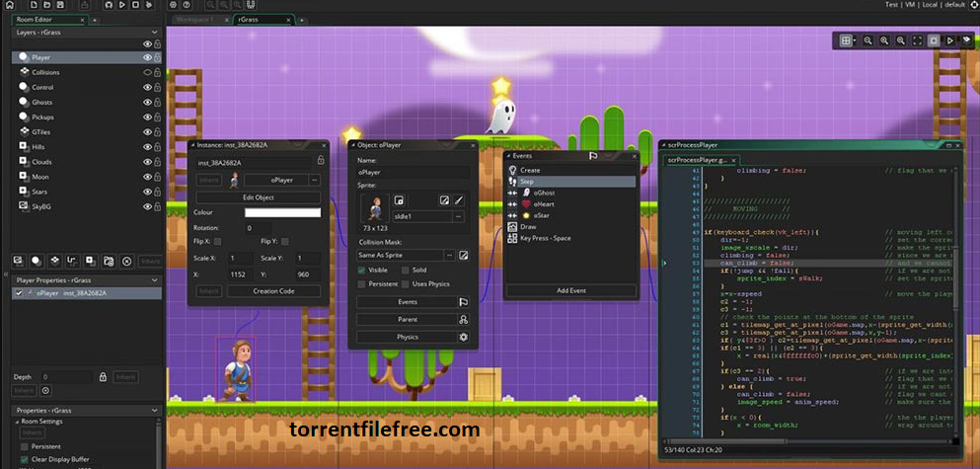Collapse Room Settings section
The width and height of the screenshot is (980, 469).
tap(16, 422)
